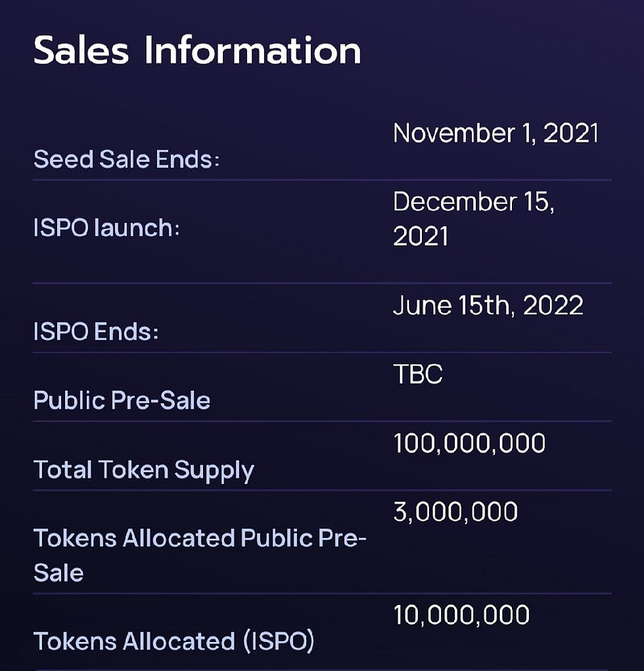Screen dimensions: 644x671
Task: Click the word Sale under Tokens Allocated
Action: click(x=59, y=573)
